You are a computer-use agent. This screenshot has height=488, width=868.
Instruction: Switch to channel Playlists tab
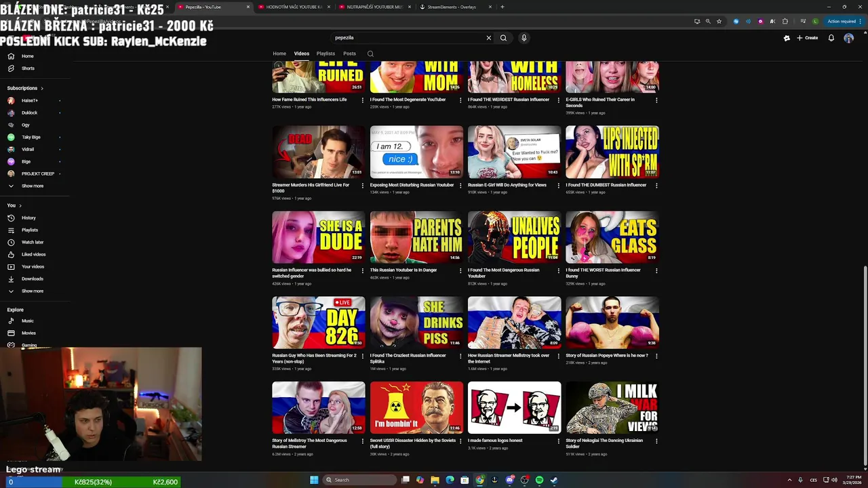tap(325, 54)
